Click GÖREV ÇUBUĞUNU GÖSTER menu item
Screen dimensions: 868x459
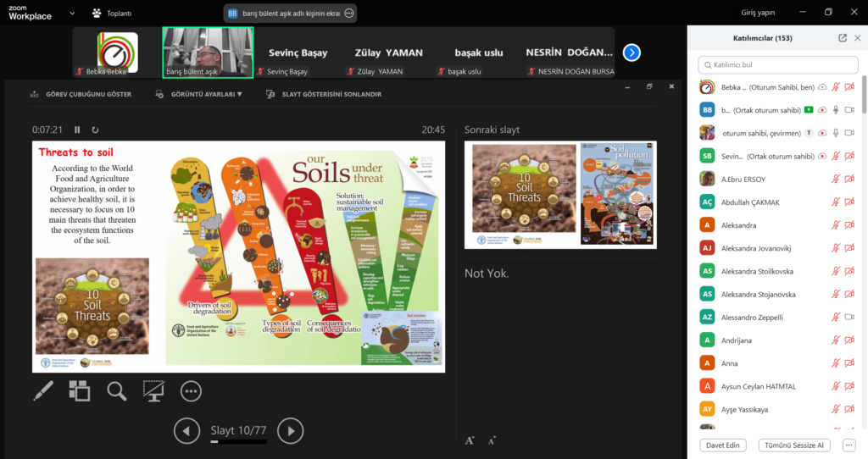click(81, 94)
